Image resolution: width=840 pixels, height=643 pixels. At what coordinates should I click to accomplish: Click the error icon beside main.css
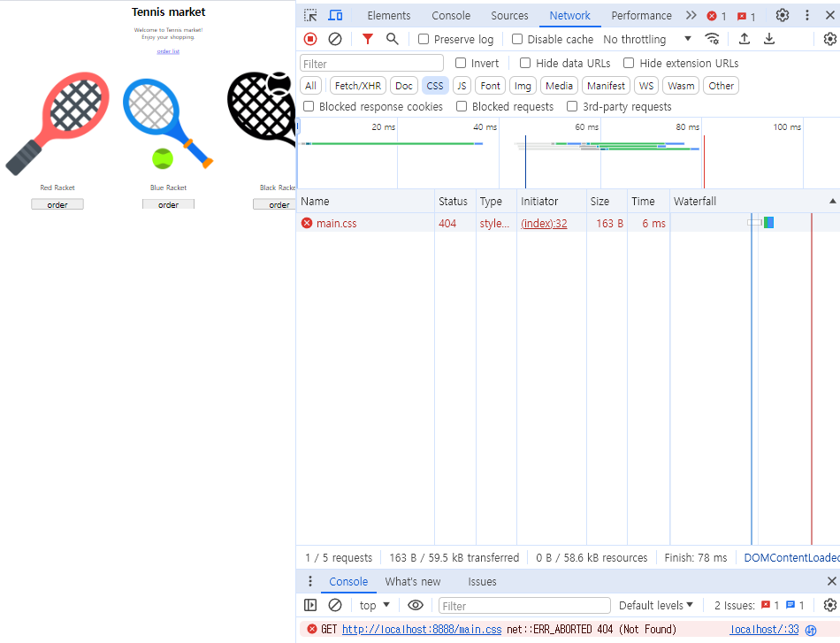pyautogui.click(x=307, y=223)
